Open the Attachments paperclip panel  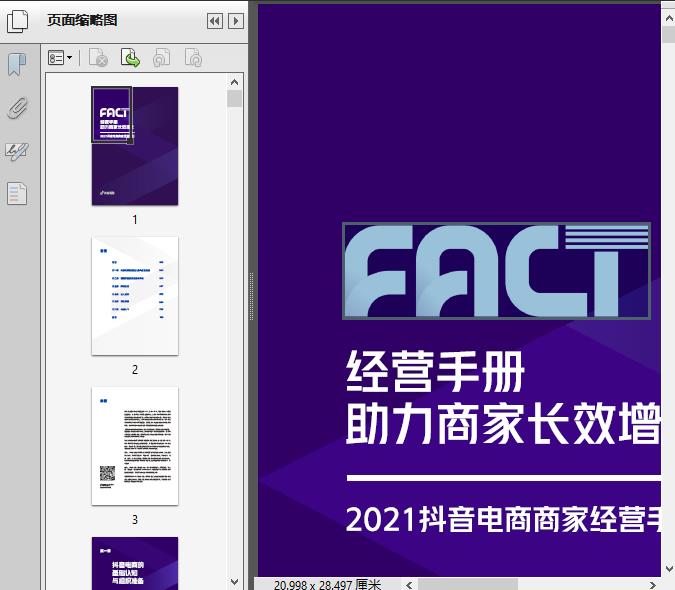tap(17, 108)
